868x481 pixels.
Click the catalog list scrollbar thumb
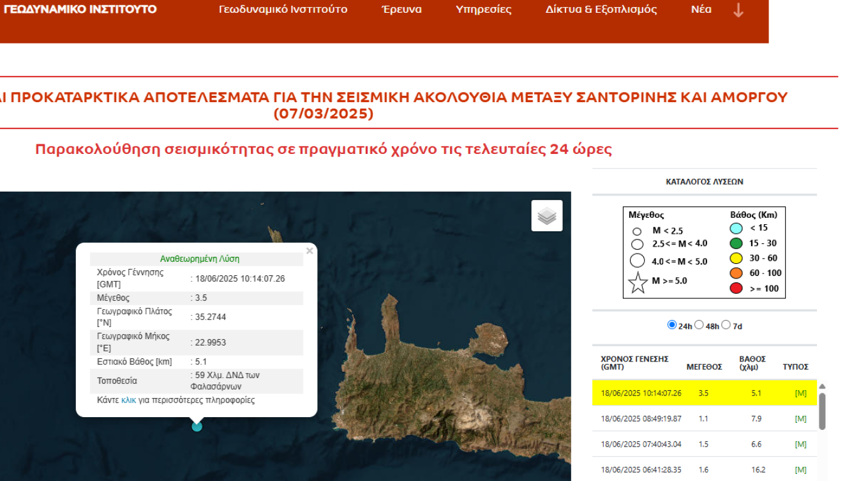click(x=822, y=411)
